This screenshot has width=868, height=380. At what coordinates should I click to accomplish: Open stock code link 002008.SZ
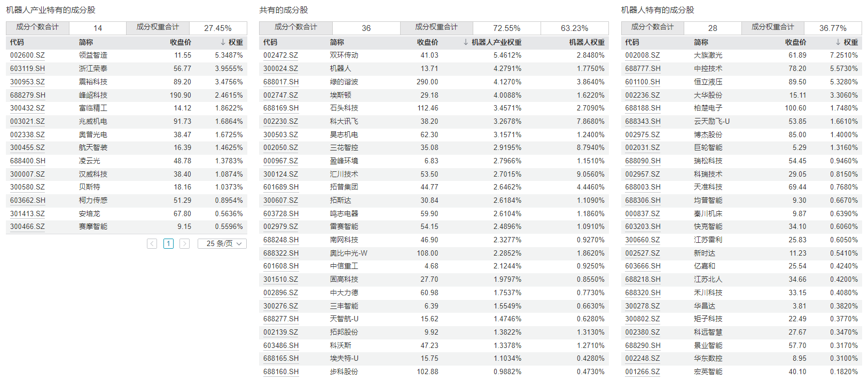tap(643, 56)
